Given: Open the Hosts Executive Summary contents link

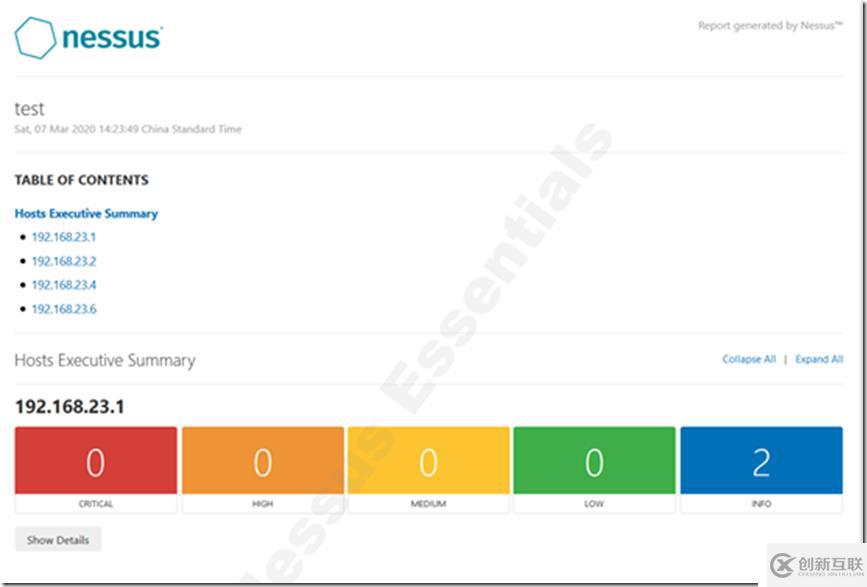Looking at the screenshot, I should click(x=86, y=213).
